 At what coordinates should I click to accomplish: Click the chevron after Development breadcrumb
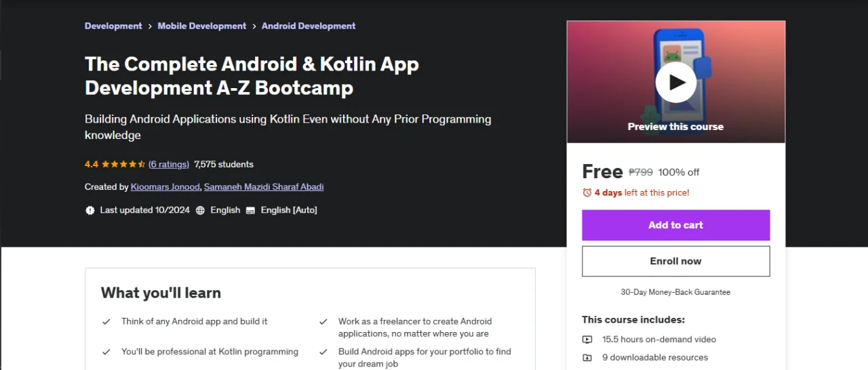150,26
